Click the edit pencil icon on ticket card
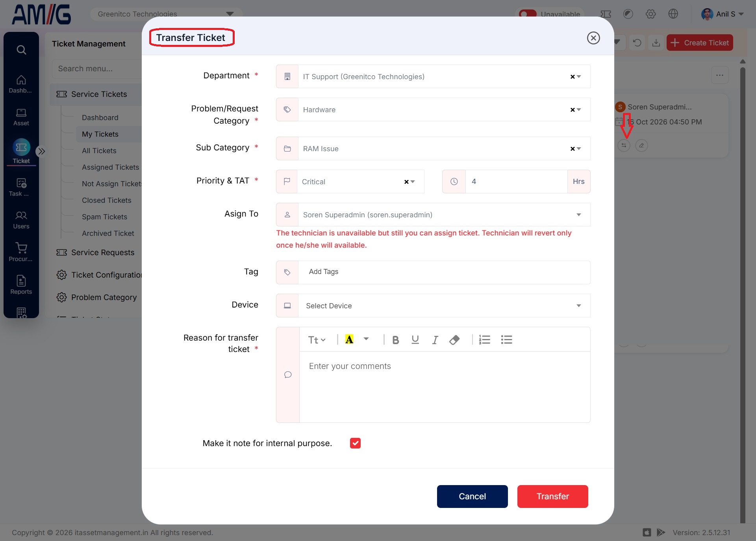This screenshot has height=541, width=756. click(641, 145)
